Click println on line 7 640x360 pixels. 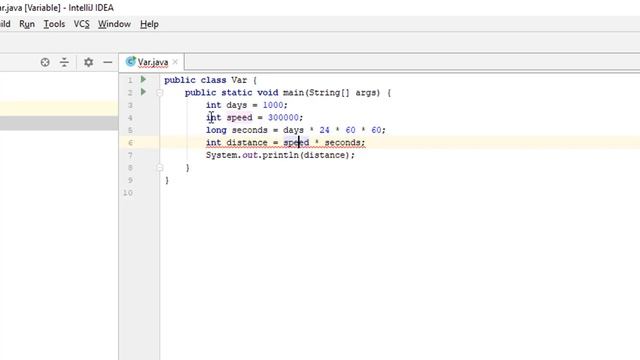280,155
